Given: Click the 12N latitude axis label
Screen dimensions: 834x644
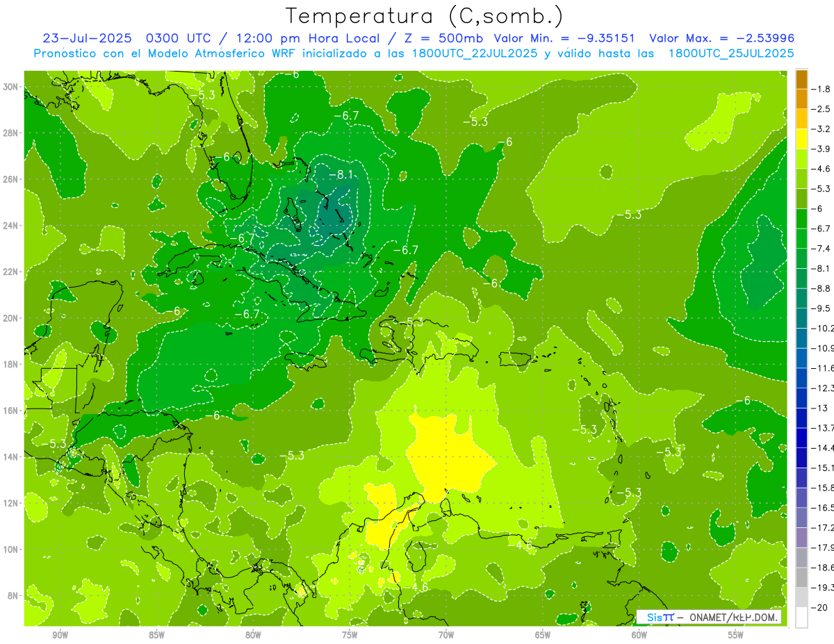Looking at the screenshot, I should point(11,503).
